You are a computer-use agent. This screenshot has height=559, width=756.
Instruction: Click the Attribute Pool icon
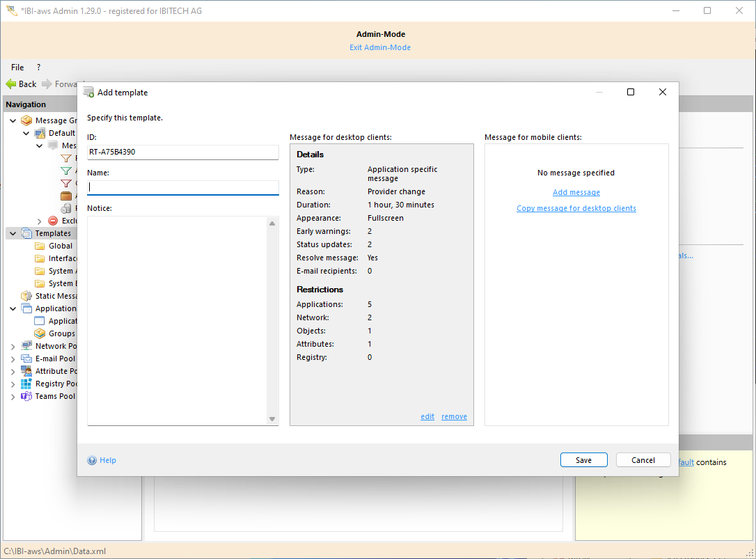26,371
